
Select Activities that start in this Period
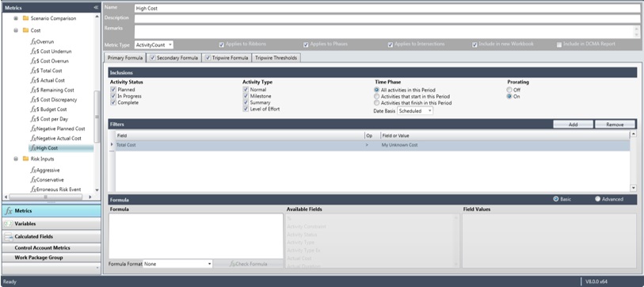point(376,96)
